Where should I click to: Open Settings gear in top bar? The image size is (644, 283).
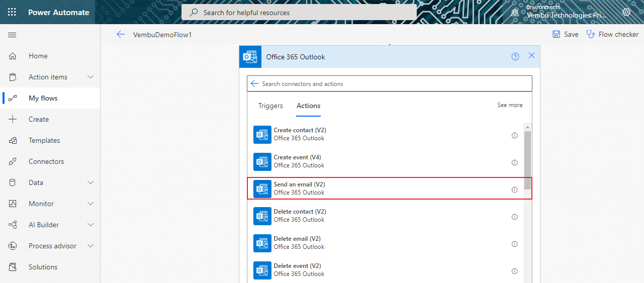626,12
